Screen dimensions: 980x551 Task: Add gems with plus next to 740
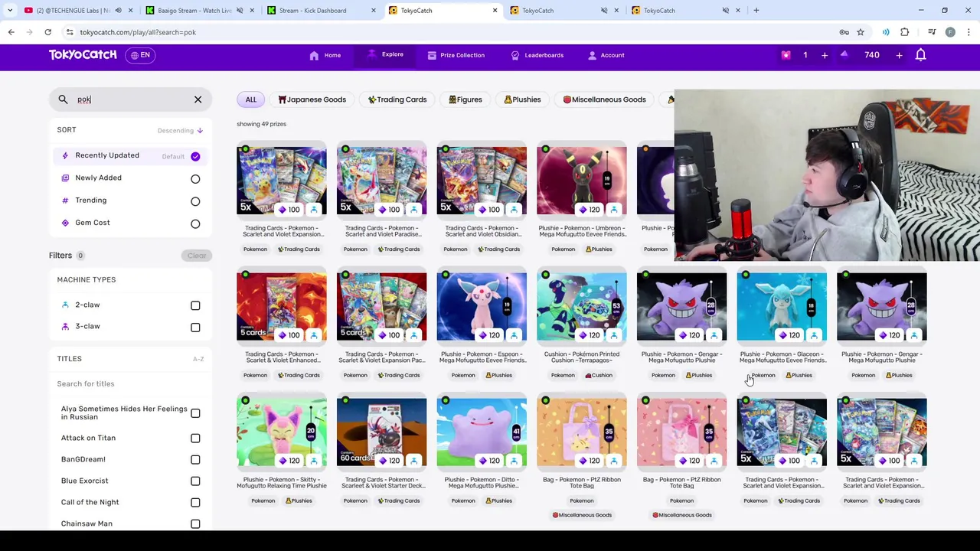[x=899, y=55]
